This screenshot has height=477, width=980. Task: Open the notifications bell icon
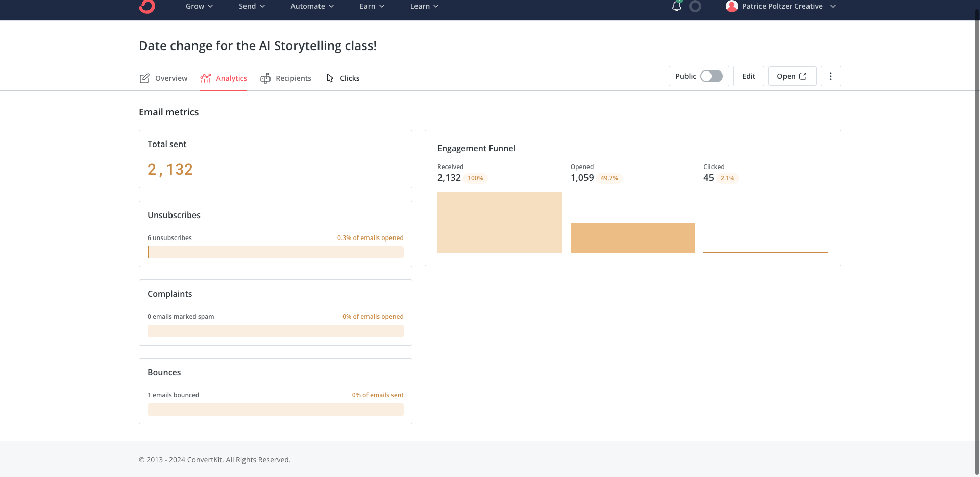677,6
